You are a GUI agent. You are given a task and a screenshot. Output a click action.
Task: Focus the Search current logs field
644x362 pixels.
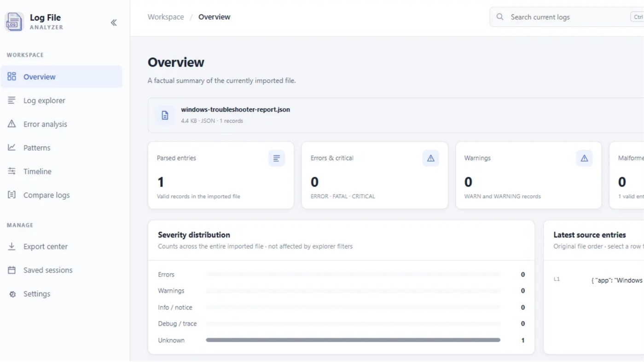(567, 17)
